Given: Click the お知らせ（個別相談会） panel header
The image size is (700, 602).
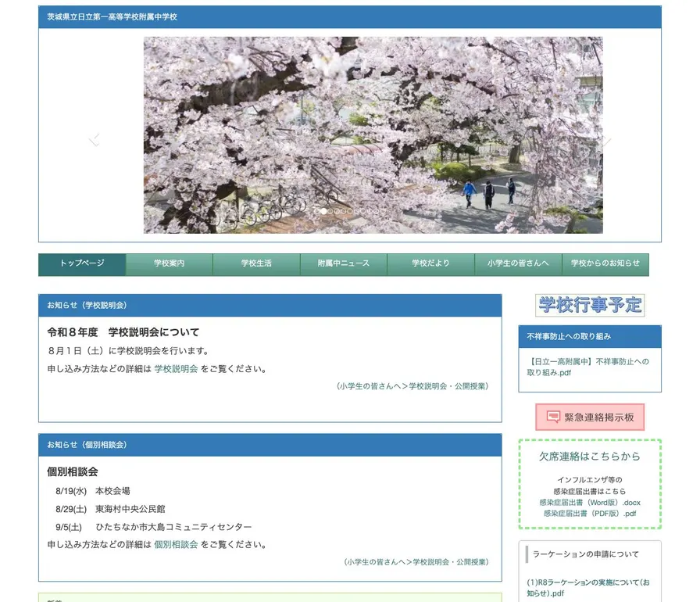Looking at the screenshot, I should click(270, 445).
